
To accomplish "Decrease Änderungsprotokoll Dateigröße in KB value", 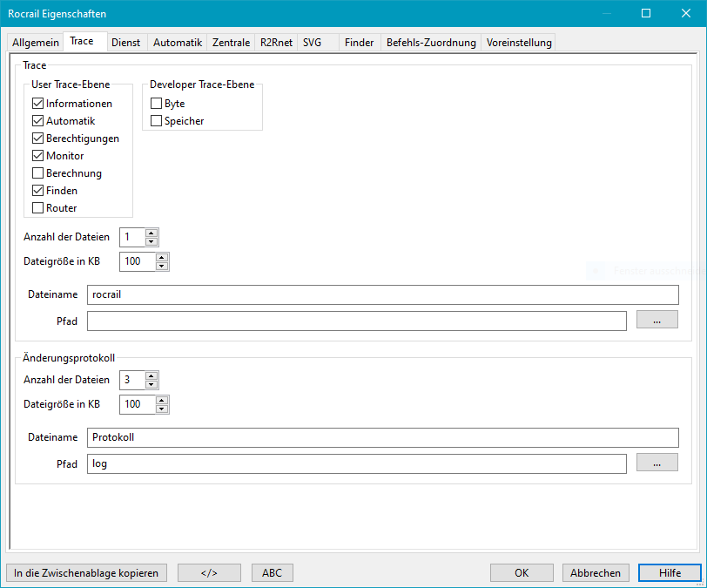I will point(162,409).
